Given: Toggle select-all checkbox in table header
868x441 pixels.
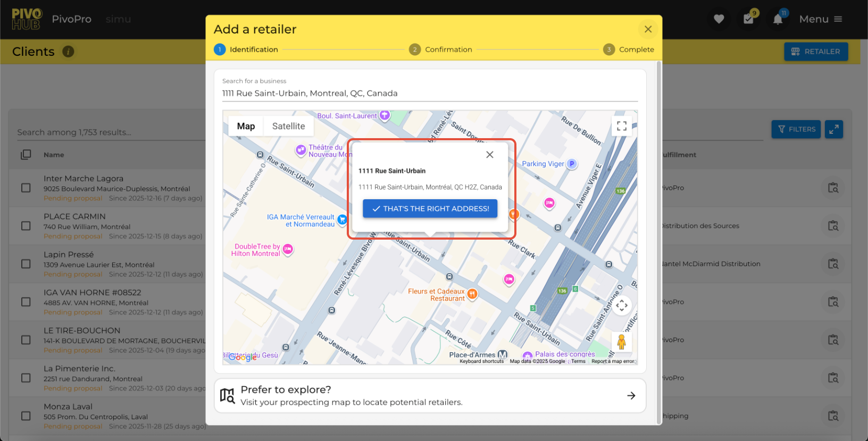Looking at the screenshot, I should [26, 155].
